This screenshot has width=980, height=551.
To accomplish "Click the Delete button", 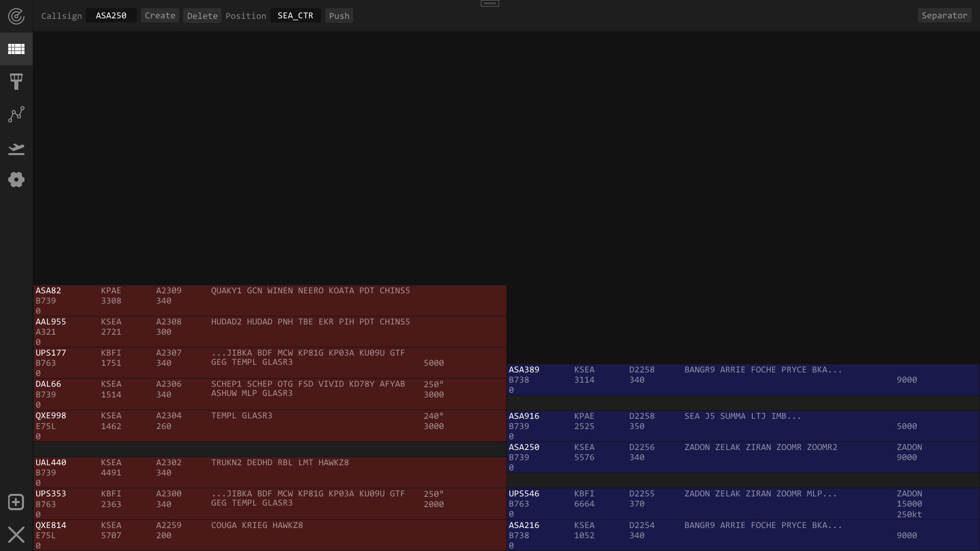I will pos(202,16).
